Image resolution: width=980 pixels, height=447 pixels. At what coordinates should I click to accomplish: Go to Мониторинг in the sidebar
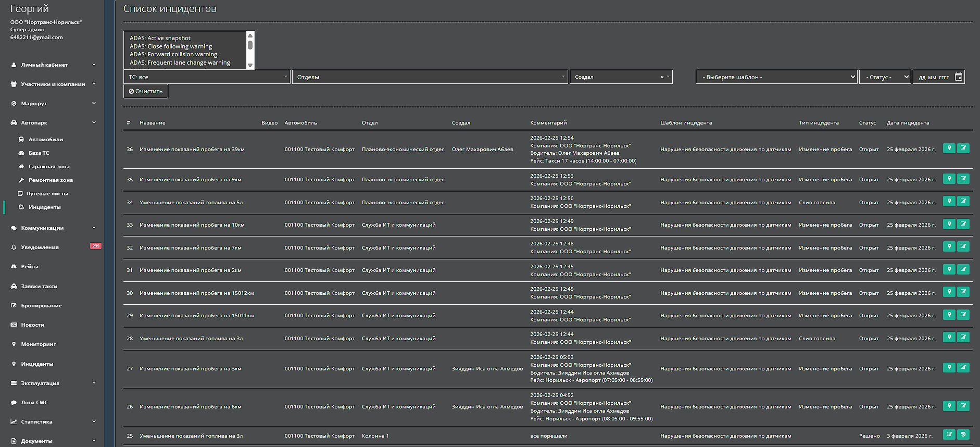(38, 344)
